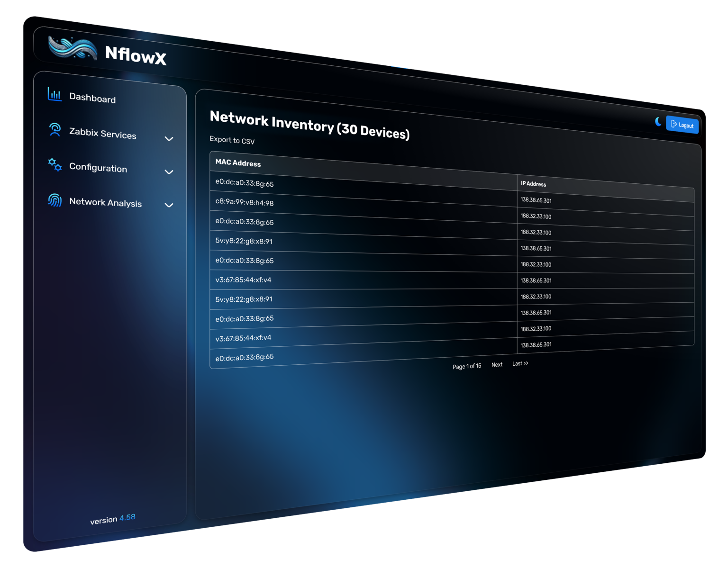Click the Configuration gears icon

(55, 165)
